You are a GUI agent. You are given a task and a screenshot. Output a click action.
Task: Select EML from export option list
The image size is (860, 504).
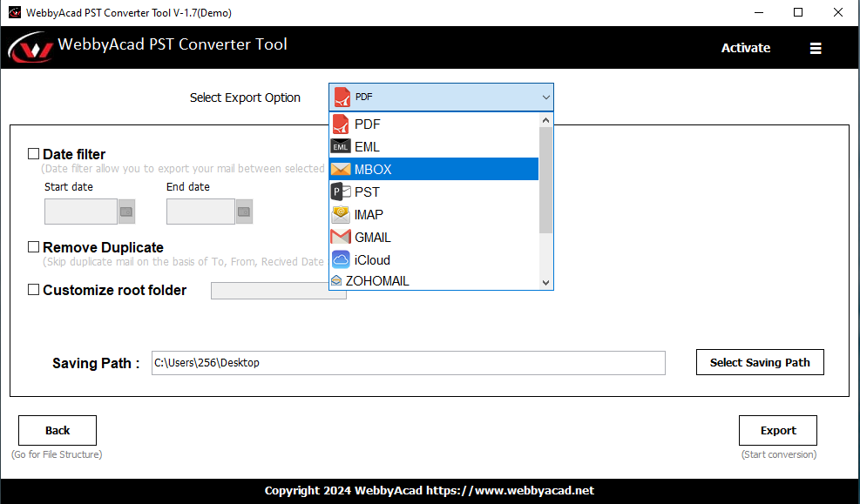(434, 147)
